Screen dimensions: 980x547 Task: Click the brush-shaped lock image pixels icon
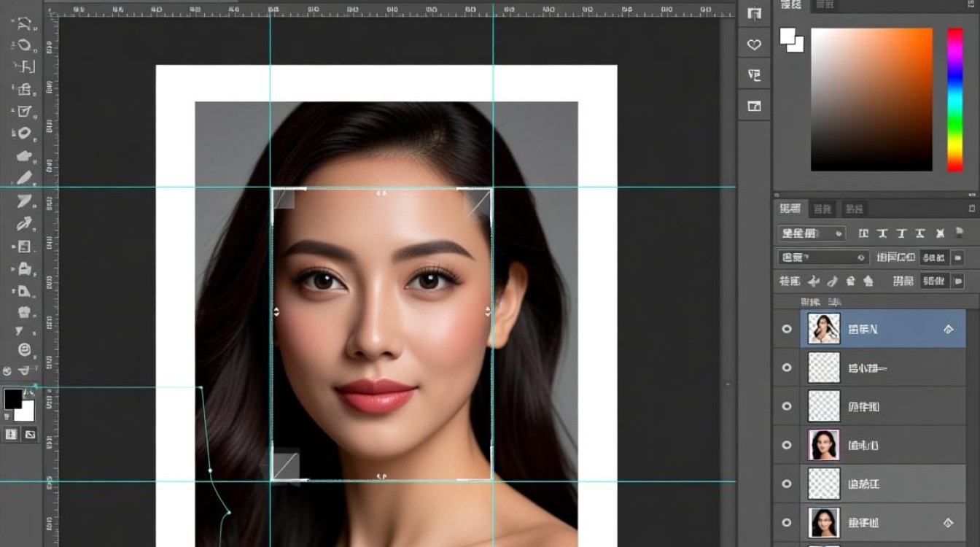[832, 281]
